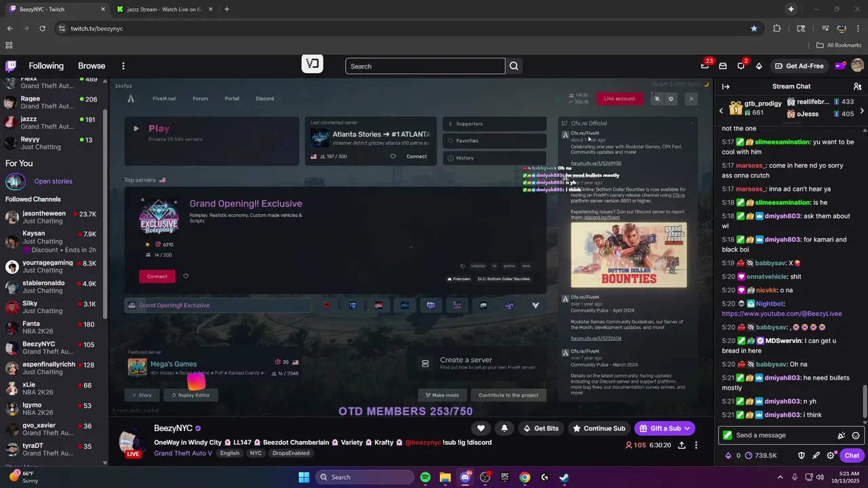Image resolution: width=868 pixels, height=488 pixels.
Task: Open the emote picker smiley icon
Action: point(856,436)
